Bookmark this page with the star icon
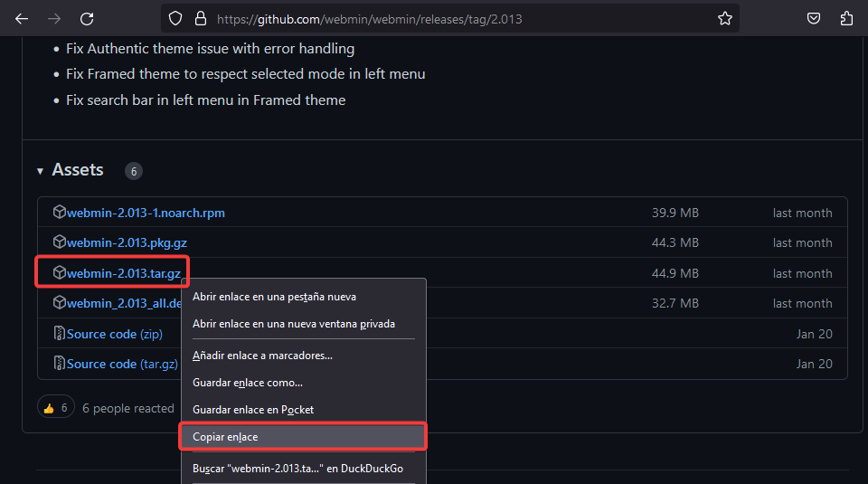 [724, 18]
